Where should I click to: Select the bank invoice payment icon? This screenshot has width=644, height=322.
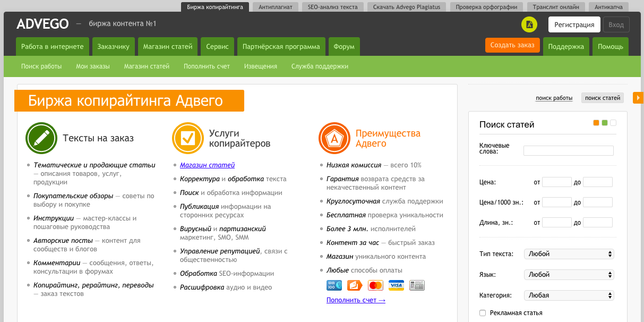pyautogui.click(x=417, y=285)
